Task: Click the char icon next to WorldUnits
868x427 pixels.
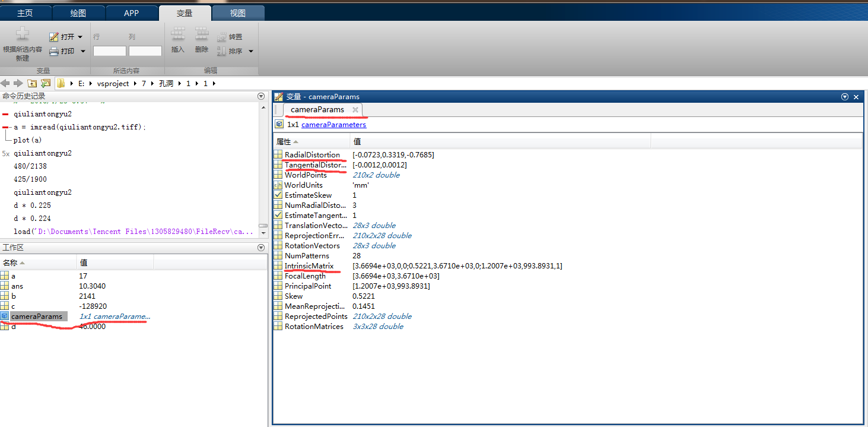Action: point(278,185)
